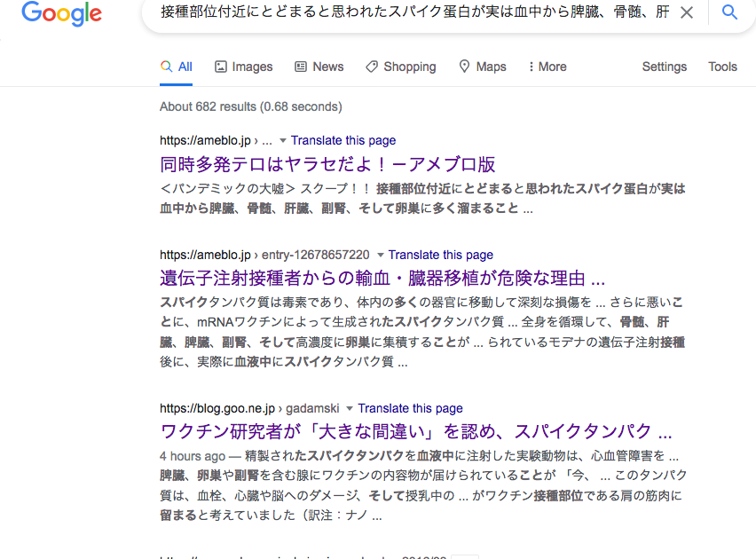Image resolution: width=756 pixels, height=559 pixels.
Task: Click the snippet starting スパイクタンパク質は毒素であり
Action: pyautogui.click(x=422, y=332)
